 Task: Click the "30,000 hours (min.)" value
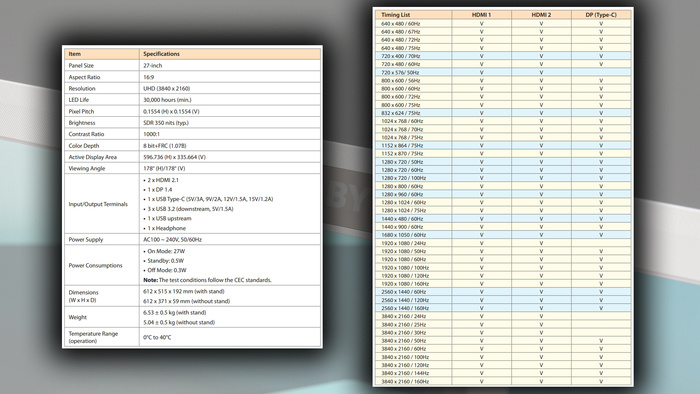167,100
